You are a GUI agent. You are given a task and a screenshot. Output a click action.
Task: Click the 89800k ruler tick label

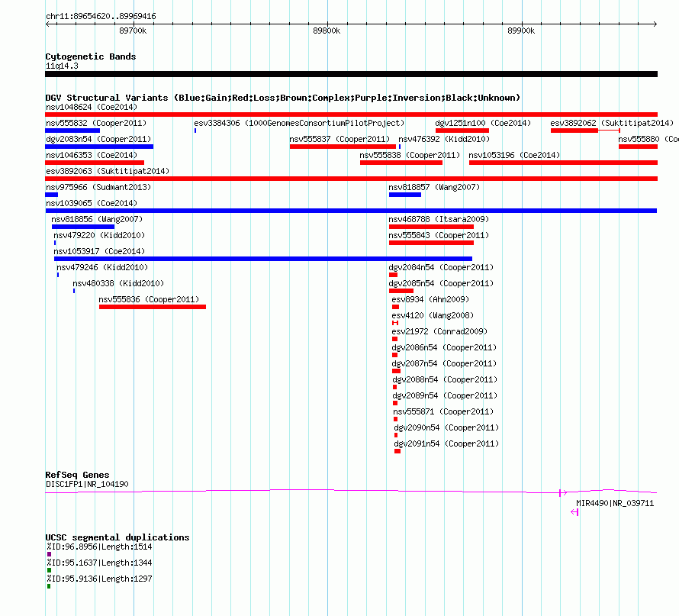pyautogui.click(x=327, y=31)
